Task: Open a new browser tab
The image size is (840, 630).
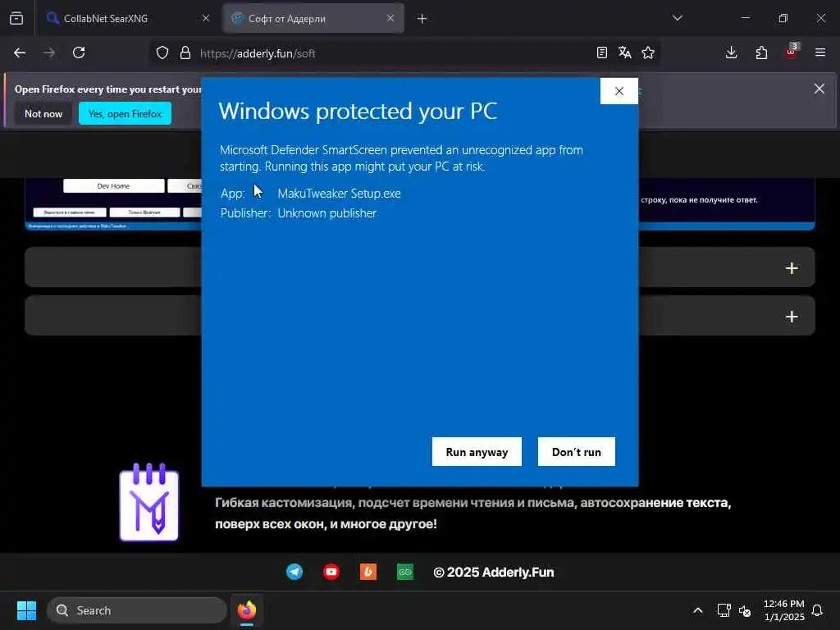Action: pyautogui.click(x=422, y=19)
